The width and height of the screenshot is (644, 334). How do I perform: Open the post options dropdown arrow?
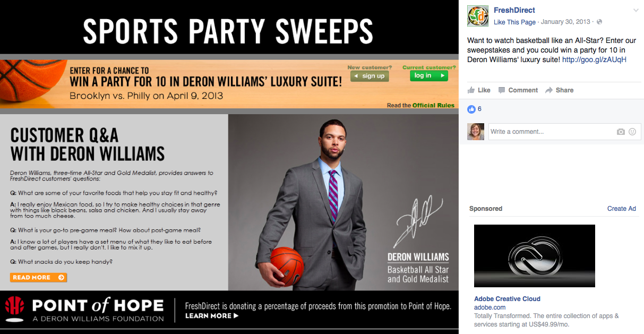(636, 11)
